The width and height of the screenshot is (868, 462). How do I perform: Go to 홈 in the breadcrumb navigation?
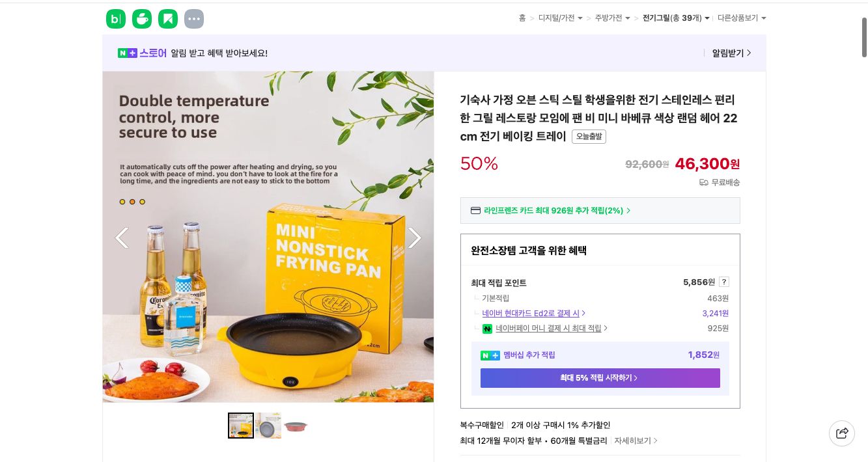click(x=522, y=18)
